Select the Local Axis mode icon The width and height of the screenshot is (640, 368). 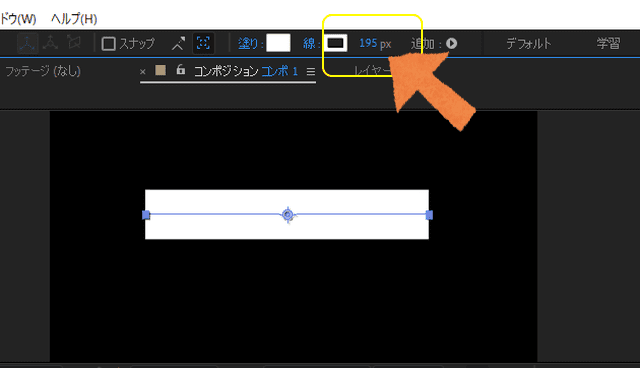click(27, 43)
